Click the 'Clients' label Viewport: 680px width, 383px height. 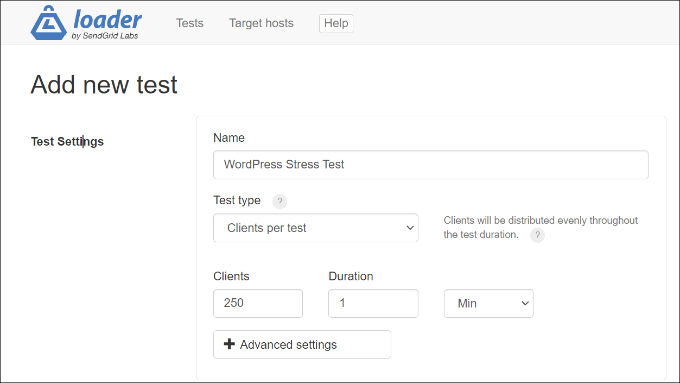click(x=231, y=276)
